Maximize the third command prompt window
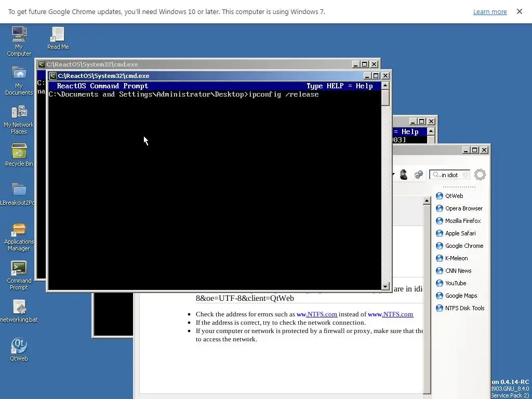532x399 pixels. point(422,122)
